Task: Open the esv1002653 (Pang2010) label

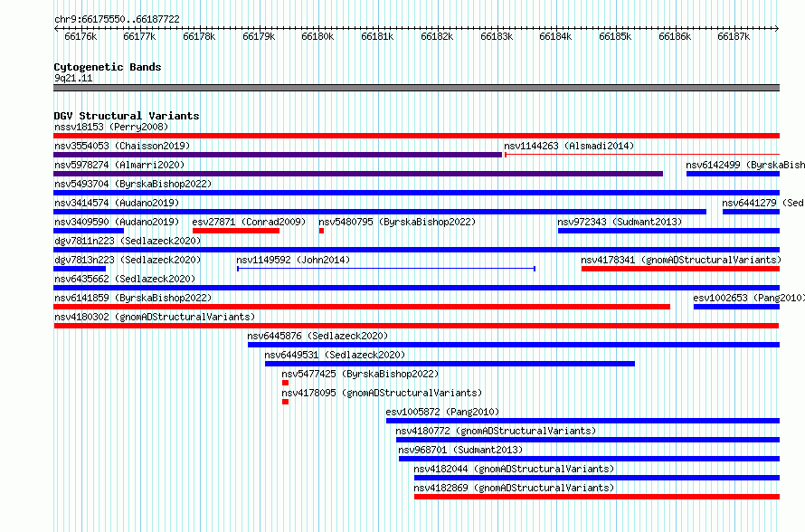Action: coord(749,298)
